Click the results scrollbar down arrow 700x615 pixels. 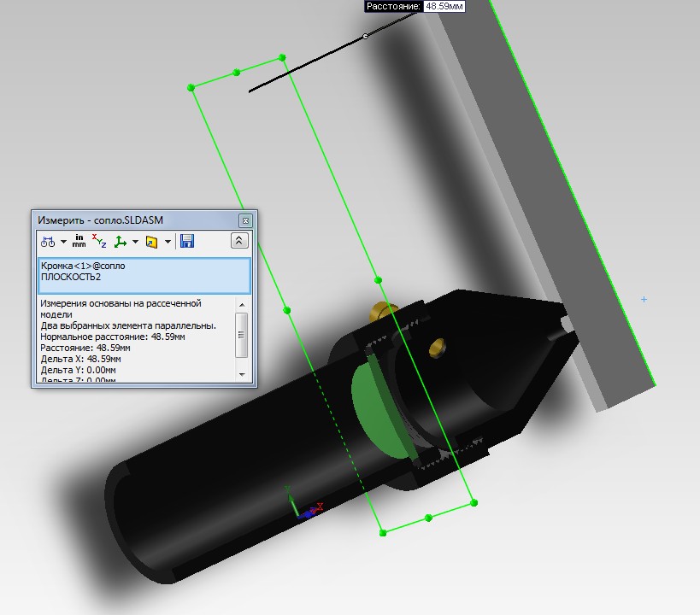pos(243,374)
